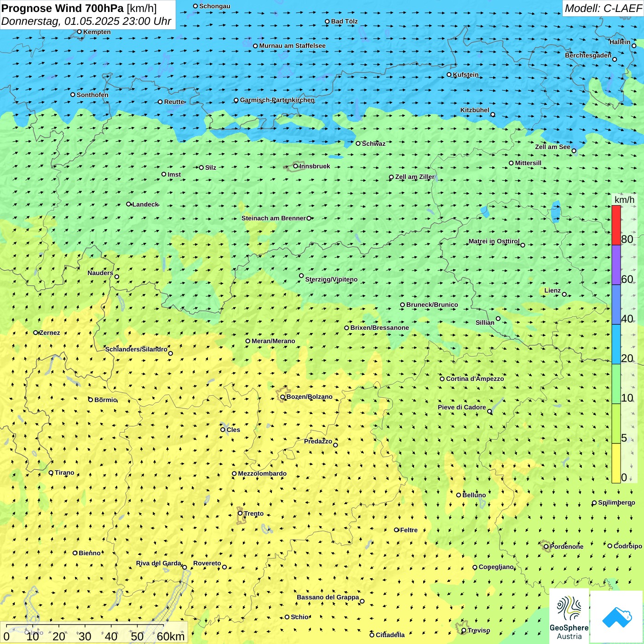
Task: Click the 'Mittersill' label
Action: pyautogui.click(x=528, y=163)
